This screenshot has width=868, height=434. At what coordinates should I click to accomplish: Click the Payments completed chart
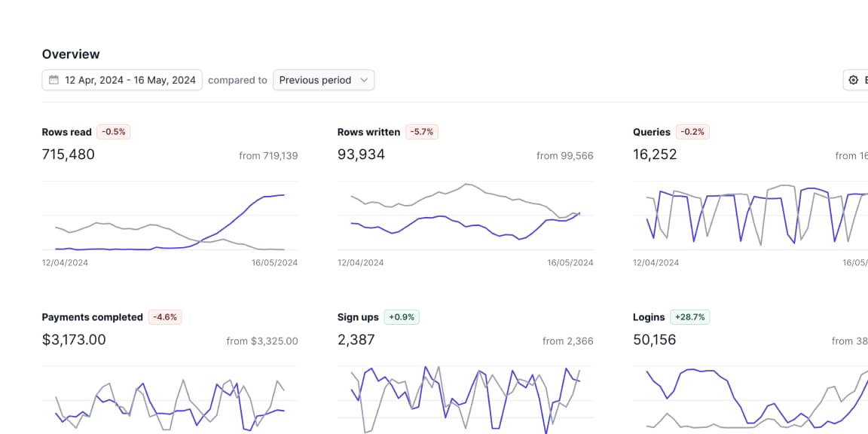pos(170,399)
